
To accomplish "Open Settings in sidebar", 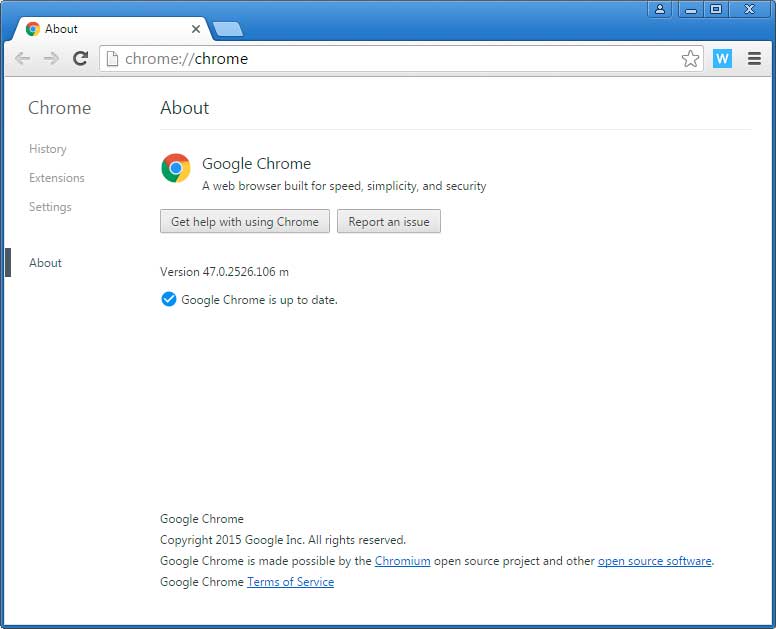I will tap(50, 207).
